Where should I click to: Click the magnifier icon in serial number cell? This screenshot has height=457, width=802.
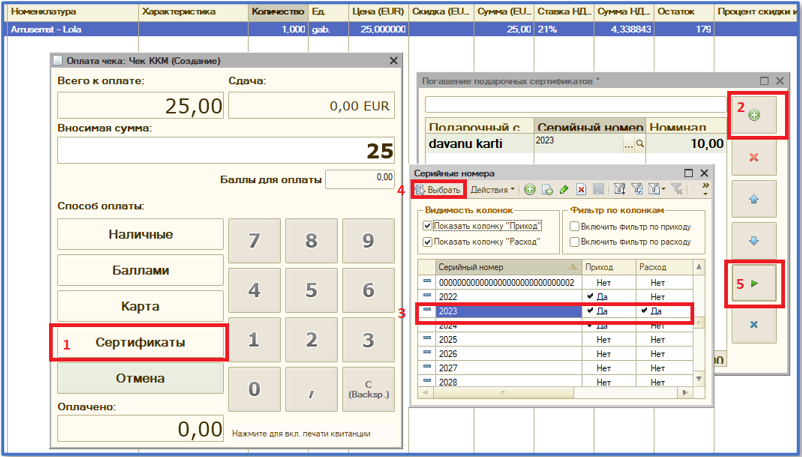coord(640,145)
